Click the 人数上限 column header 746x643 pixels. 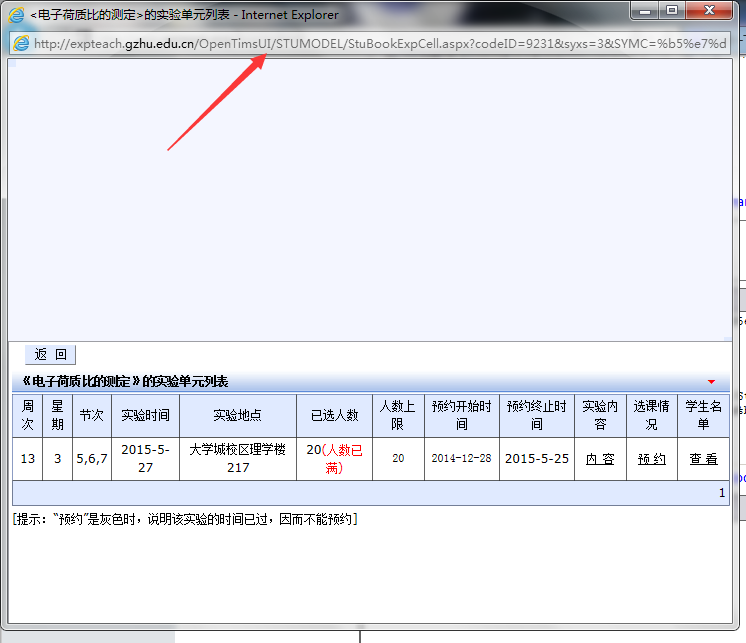tap(398, 415)
